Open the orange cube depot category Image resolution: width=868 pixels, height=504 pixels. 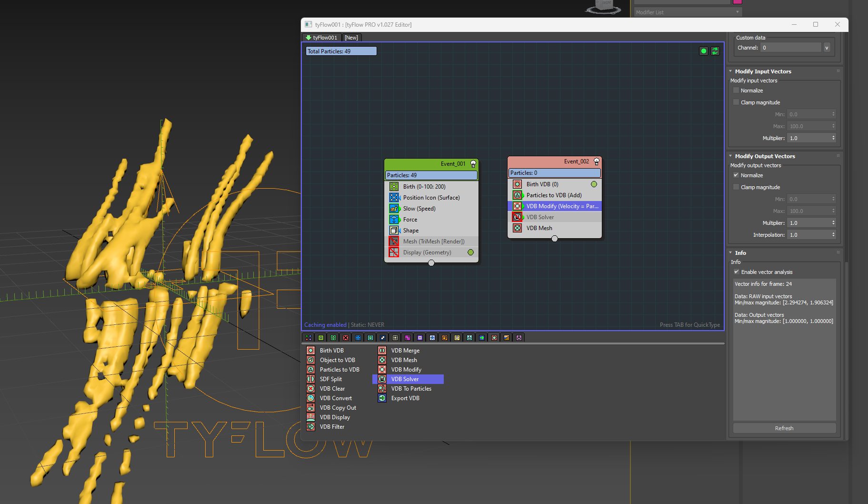445,338
